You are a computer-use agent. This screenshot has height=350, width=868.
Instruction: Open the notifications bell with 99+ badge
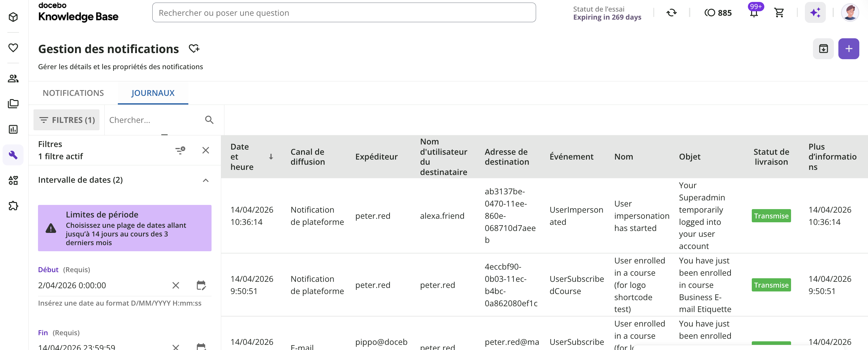click(x=754, y=13)
